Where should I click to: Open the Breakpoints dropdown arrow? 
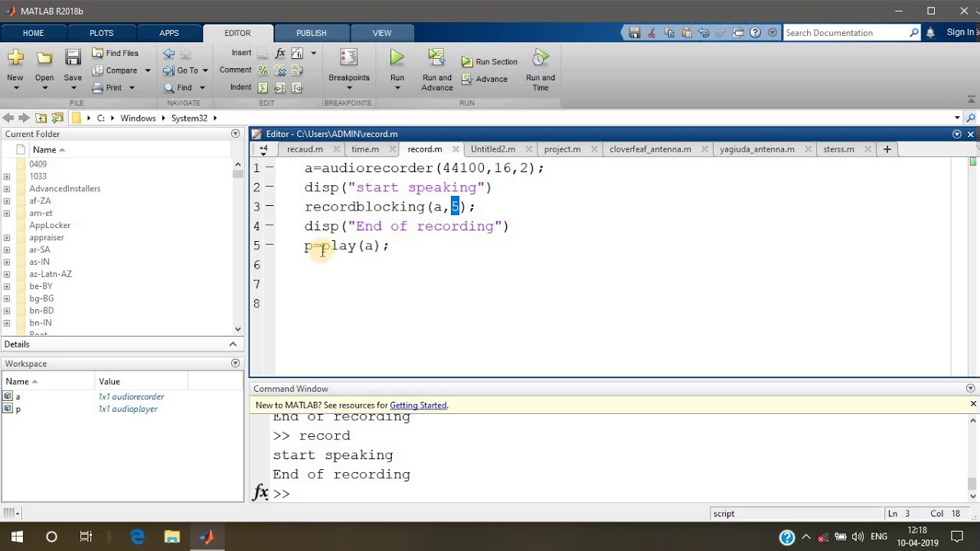348,88
